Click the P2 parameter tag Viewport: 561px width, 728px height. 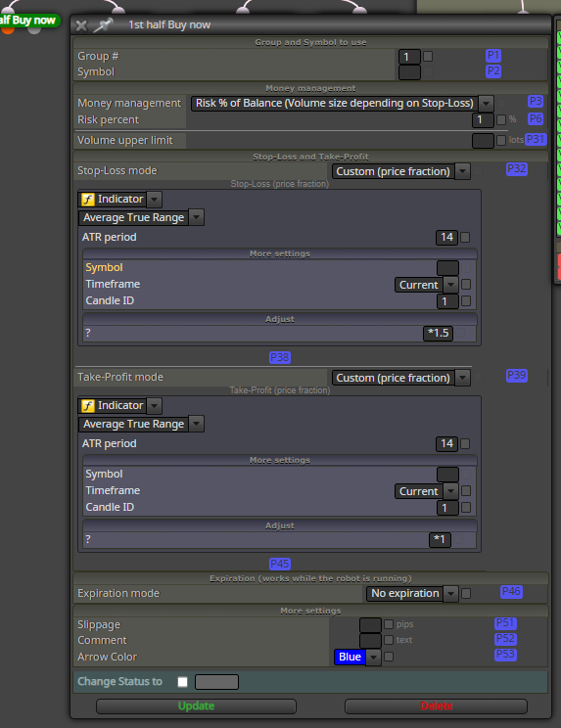click(x=493, y=71)
